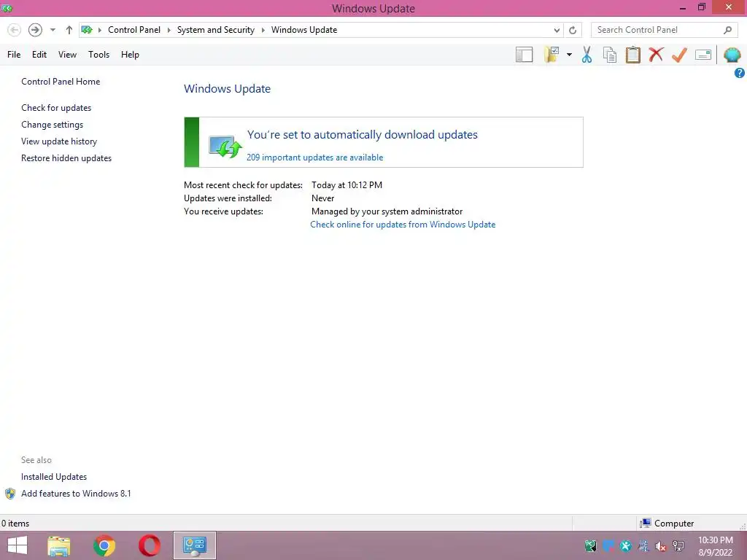The image size is (747, 560).
Task: Expand arrow after System and Security breadcrumb
Action: point(263,30)
